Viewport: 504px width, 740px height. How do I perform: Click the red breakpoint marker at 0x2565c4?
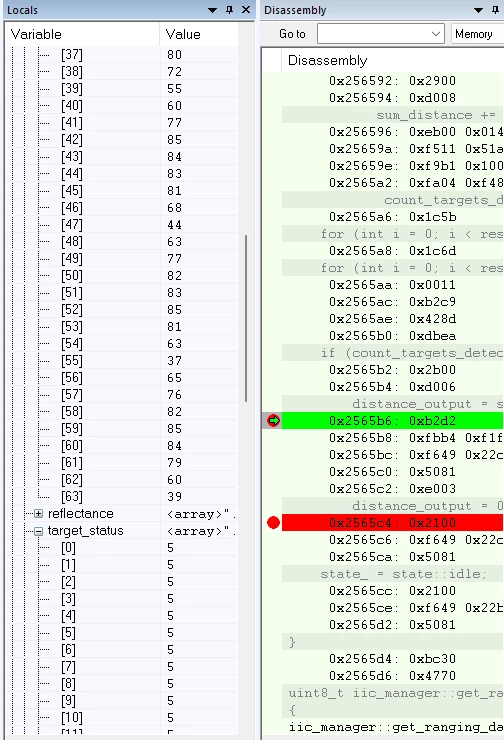(273, 522)
